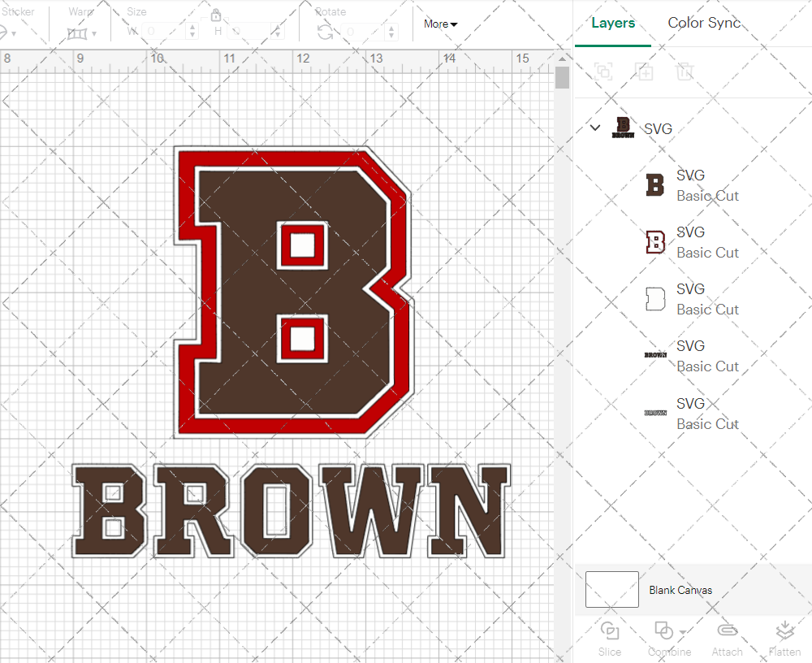The width and height of the screenshot is (812, 663).
Task: Click the group layers icon
Action: click(x=604, y=71)
